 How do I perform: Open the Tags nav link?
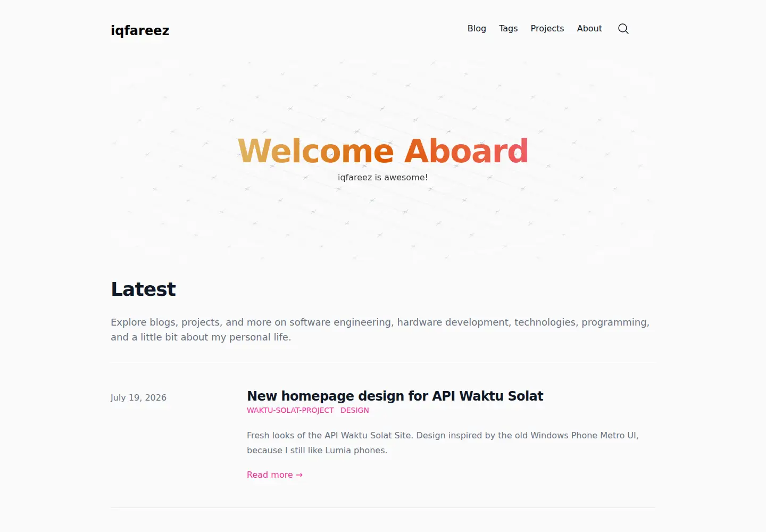point(508,29)
